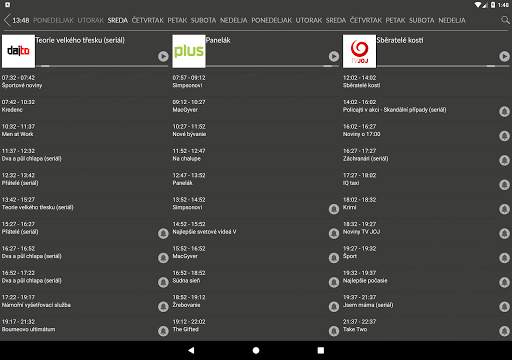Set reminder bell for Záchranáři (seriál)

(x=504, y=160)
